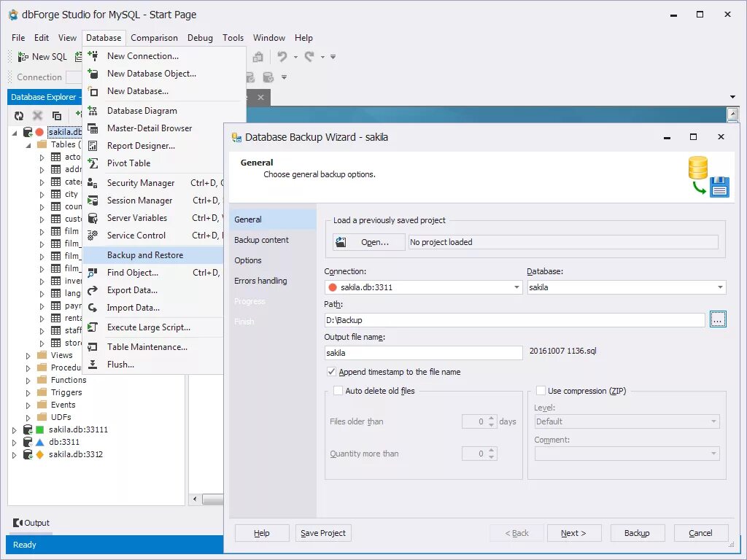The width and height of the screenshot is (747, 560).
Task: Click the redo arrow toolbar icon
Action: click(309, 57)
